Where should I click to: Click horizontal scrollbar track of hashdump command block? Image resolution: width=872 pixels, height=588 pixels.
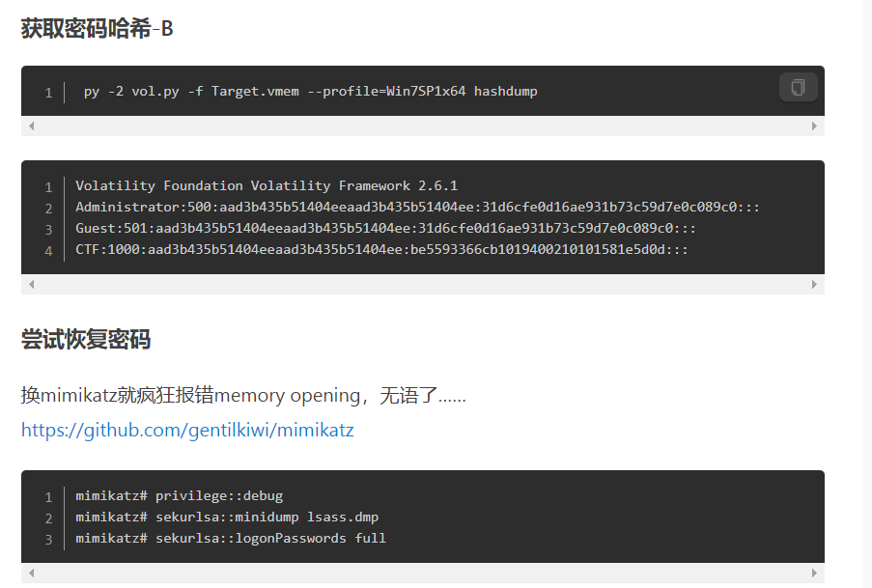point(423,126)
